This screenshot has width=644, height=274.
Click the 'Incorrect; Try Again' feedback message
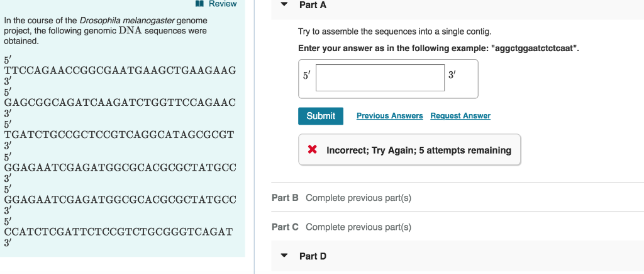[418, 151]
